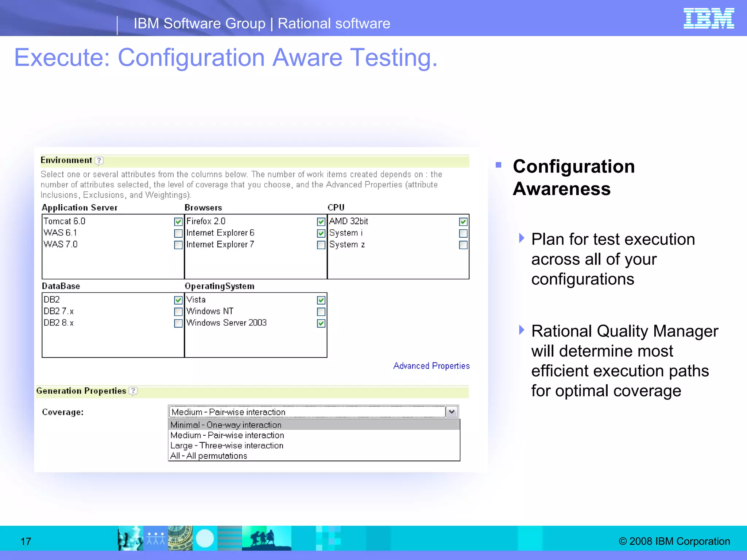Screen dimensions: 747x560
Task: Click the WAS 6.1 list entry
Action: [61, 233]
